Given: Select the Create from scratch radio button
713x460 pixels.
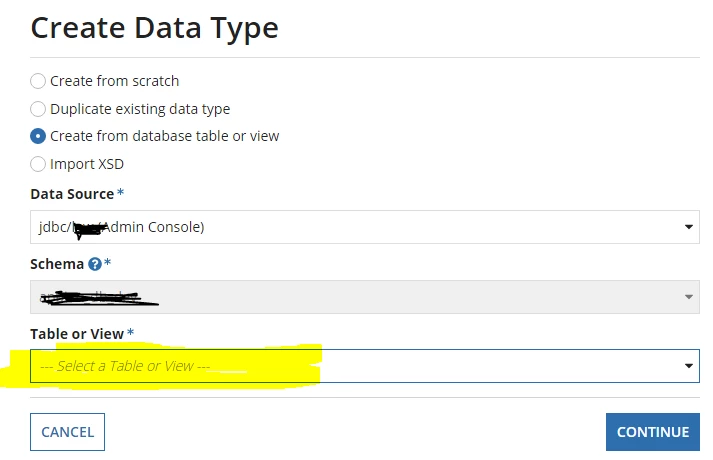Looking at the screenshot, I should pos(38,81).
